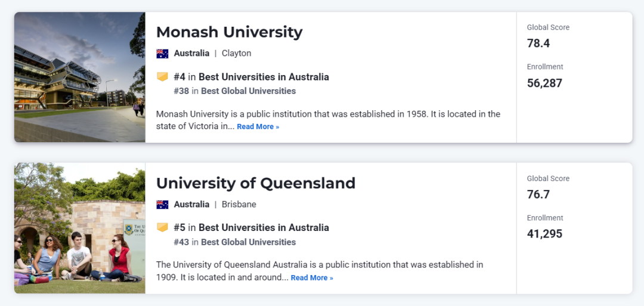
Task: Click Monash's enrollment figure 56,287
Action: pyautogui.click(x=544, y=83)
